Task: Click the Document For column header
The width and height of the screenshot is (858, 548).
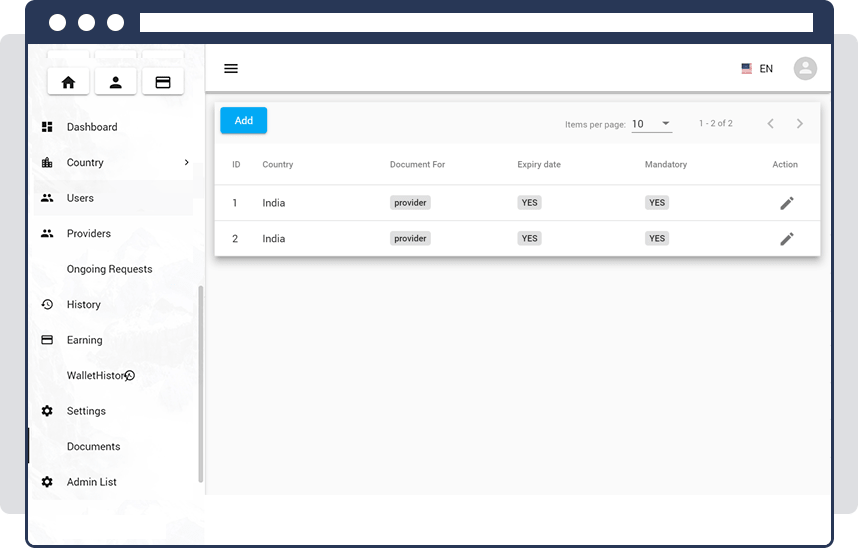Action: coord(417,164)
